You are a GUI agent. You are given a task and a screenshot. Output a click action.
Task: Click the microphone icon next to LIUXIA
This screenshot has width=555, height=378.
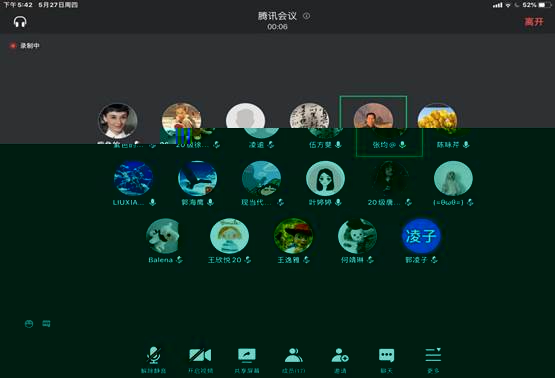pos(152,202)
